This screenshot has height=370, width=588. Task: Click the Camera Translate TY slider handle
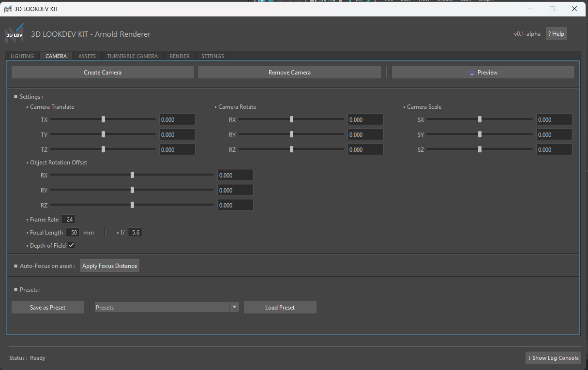[104, 134]
